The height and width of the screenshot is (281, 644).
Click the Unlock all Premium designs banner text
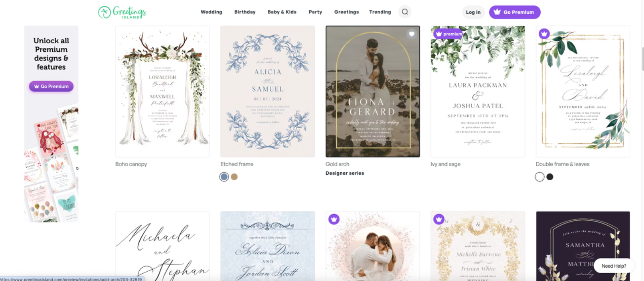pos(51,54)
